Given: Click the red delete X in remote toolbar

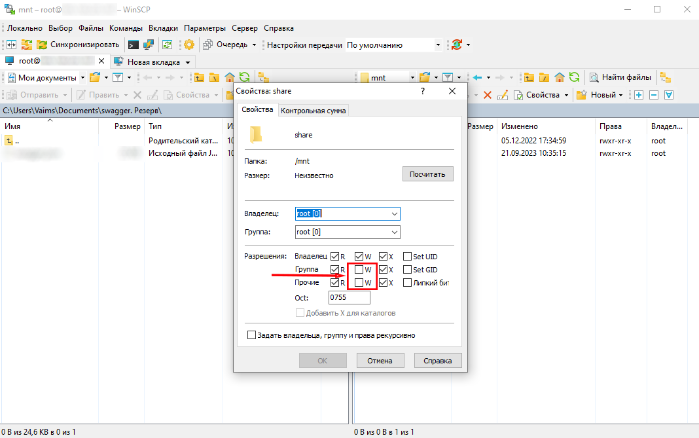Looking at the screenshot, I should point(487,95).
